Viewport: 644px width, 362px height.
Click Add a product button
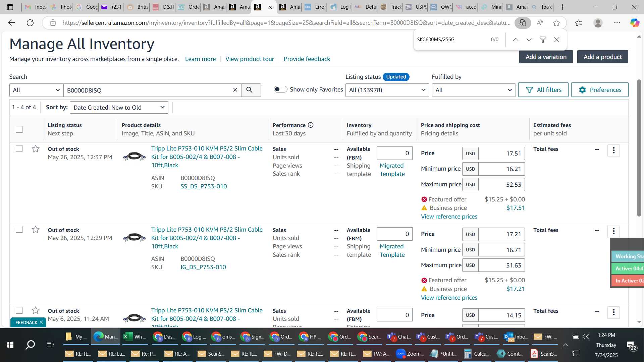point(602,57)
